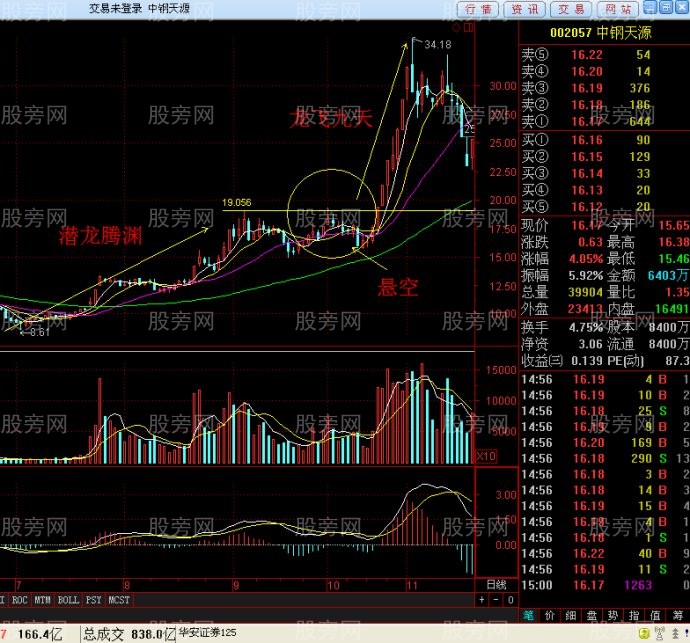Select the BOLL indicator tab
This screenshot has height=643, width=690.
pyautogui.click(x=68, y=600)
